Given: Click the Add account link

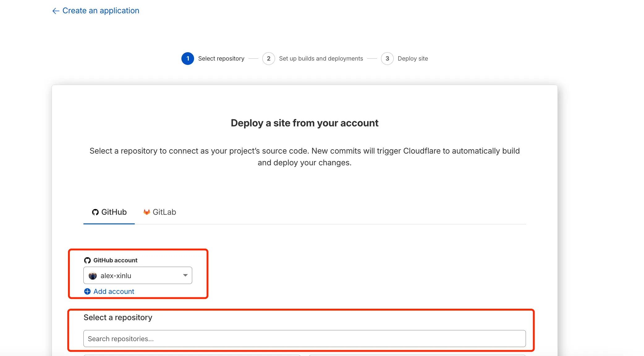Looking at the screenshot, I should click(x=114, y=291).
